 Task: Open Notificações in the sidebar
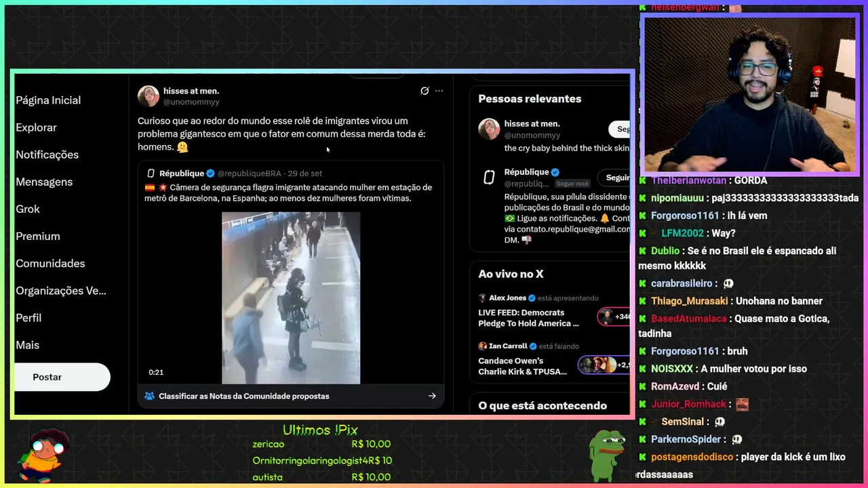47,155
